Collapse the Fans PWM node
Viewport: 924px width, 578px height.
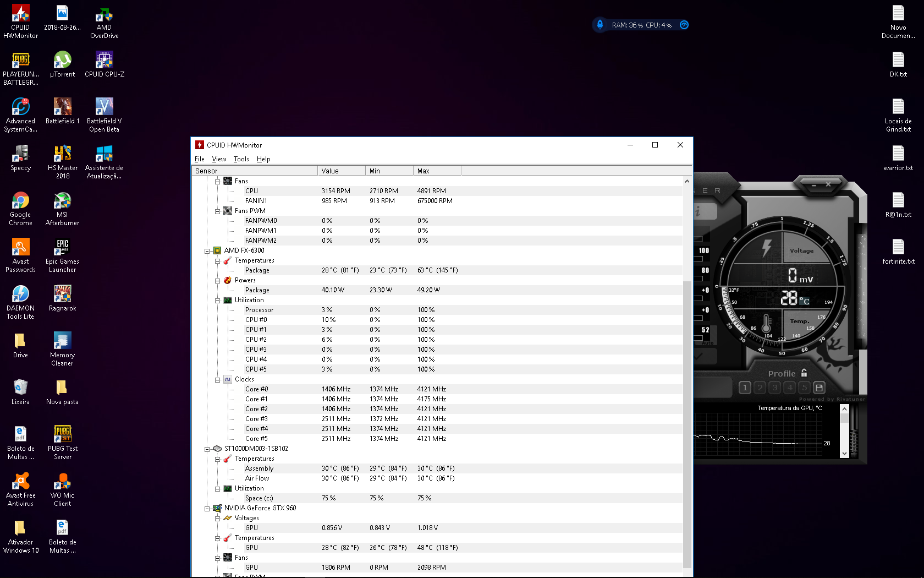[217, 211]
